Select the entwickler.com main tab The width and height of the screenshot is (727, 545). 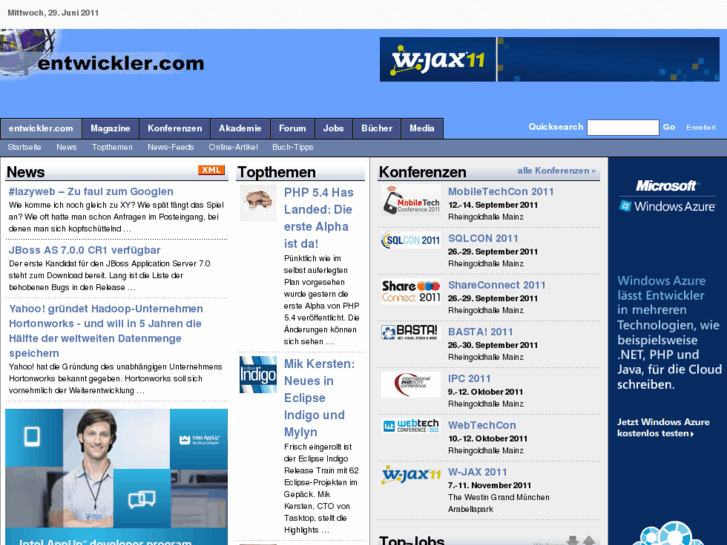41,128
